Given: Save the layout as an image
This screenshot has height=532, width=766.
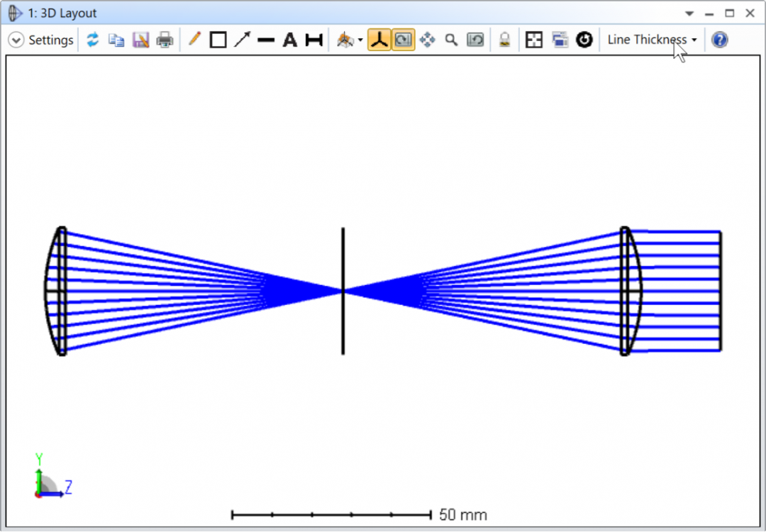Looking at the screenshot, I should [140, 40].
